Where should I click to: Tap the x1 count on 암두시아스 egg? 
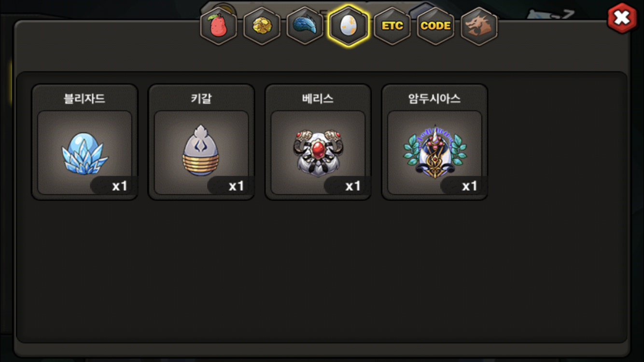[470, 186]
